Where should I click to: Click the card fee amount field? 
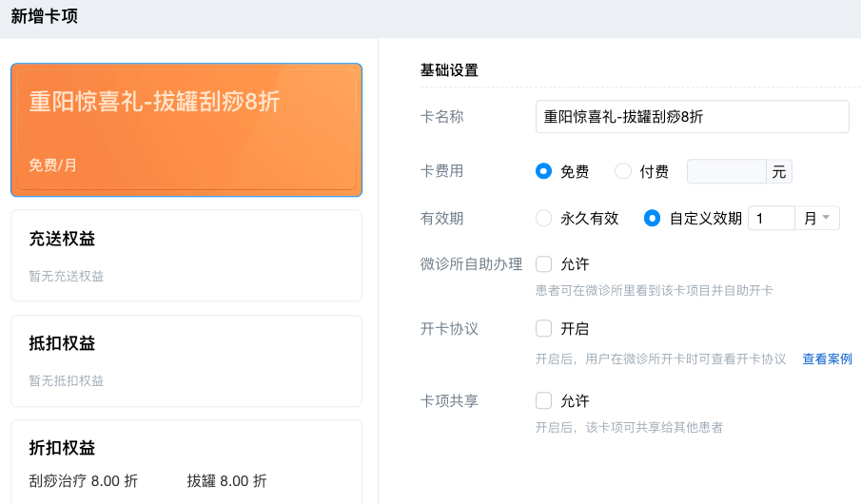[726, 172]
